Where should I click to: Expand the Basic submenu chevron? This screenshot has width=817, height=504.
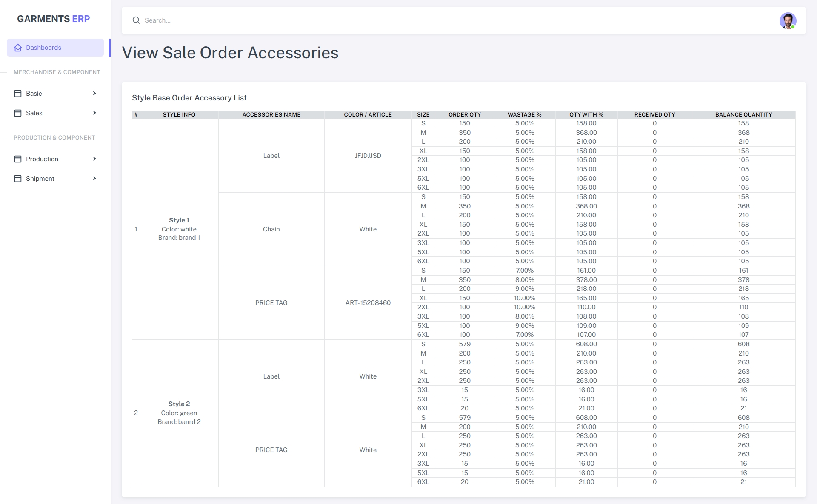[x=94, y=94]
